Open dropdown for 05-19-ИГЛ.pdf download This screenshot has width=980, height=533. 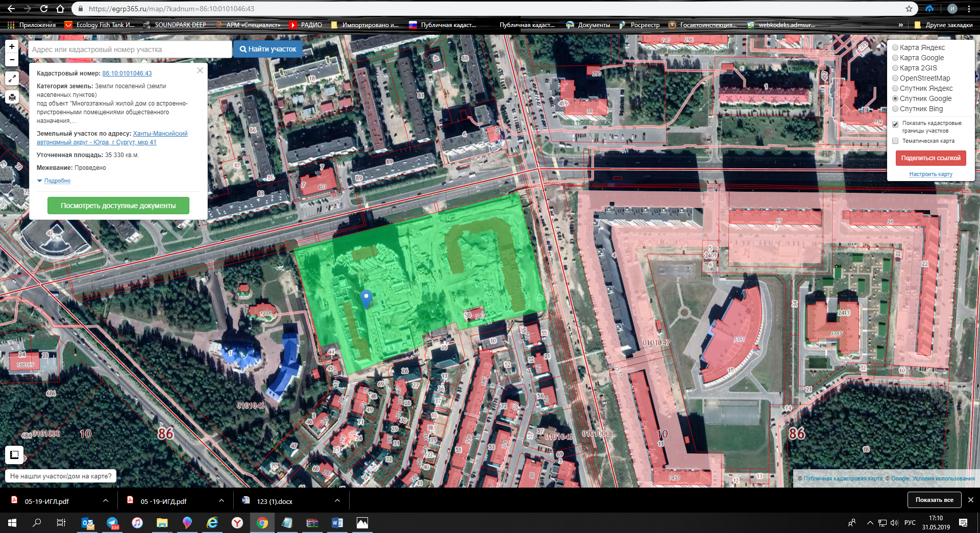point(106,501)
